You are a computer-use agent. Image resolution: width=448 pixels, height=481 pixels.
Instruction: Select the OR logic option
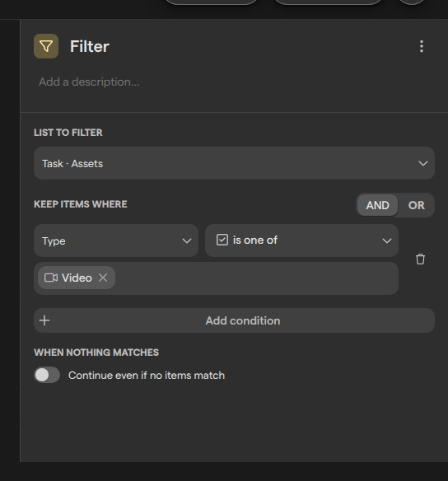pyautogui.click(x=416, y=205)
